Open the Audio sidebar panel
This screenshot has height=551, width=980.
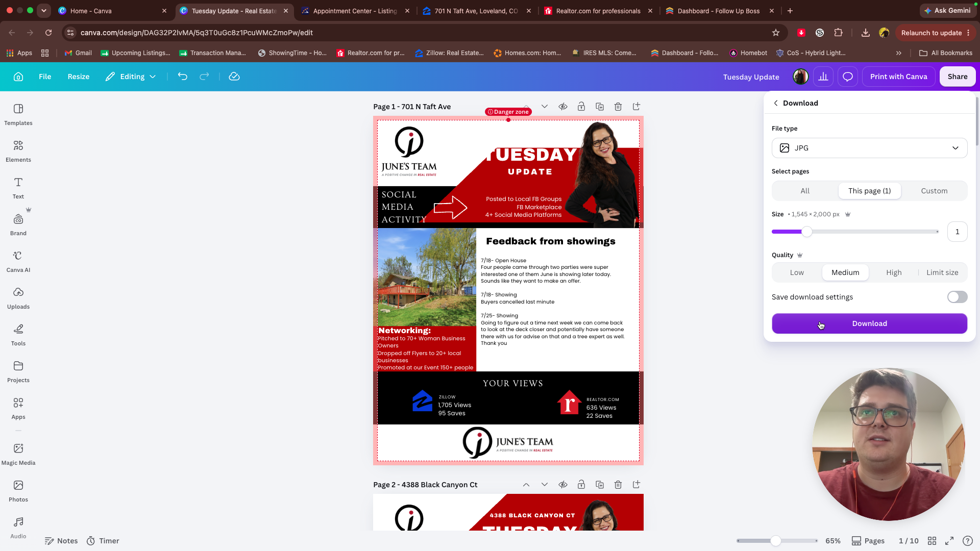tap(18, 528)
